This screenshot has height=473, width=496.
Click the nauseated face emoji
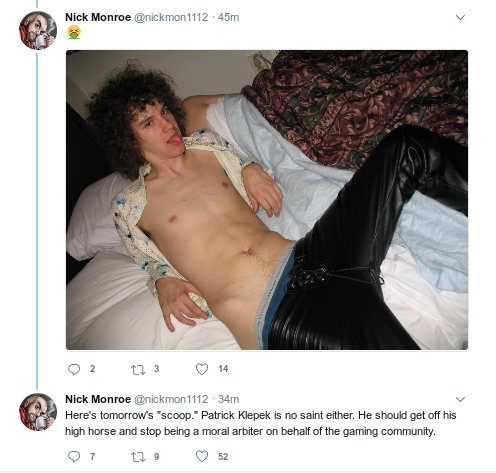(x=74, y=33)
